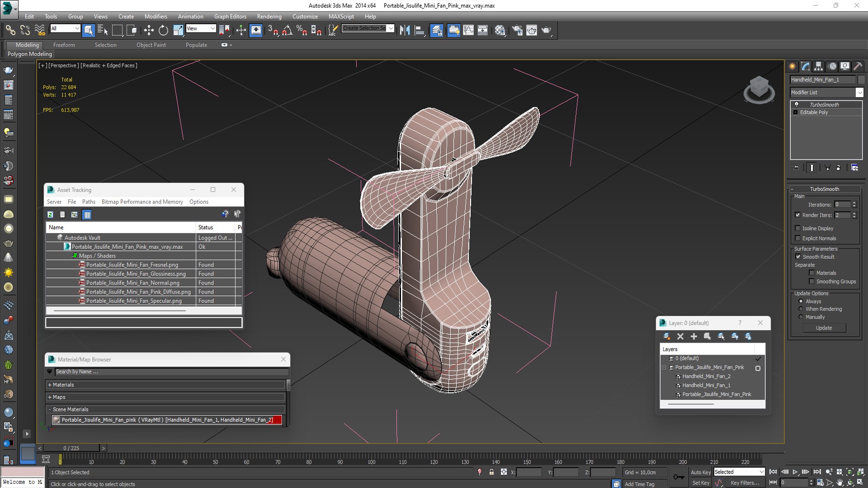Image resolution: width=868 pixels, height=488 pixels.
Task: Open the Hierarchy command panel tab
Action: tap(818, 66)
